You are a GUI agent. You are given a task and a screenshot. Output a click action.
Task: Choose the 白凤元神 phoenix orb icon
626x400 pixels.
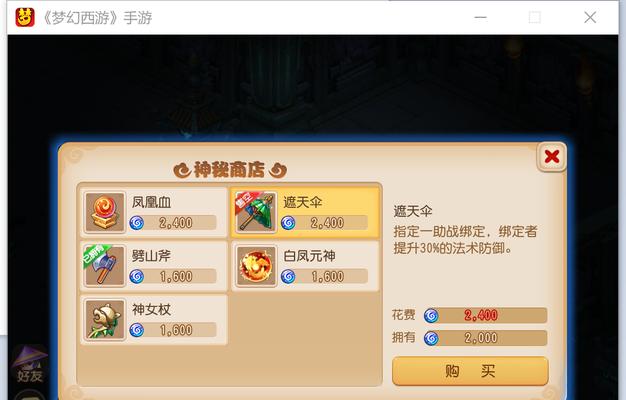point(256,265)
